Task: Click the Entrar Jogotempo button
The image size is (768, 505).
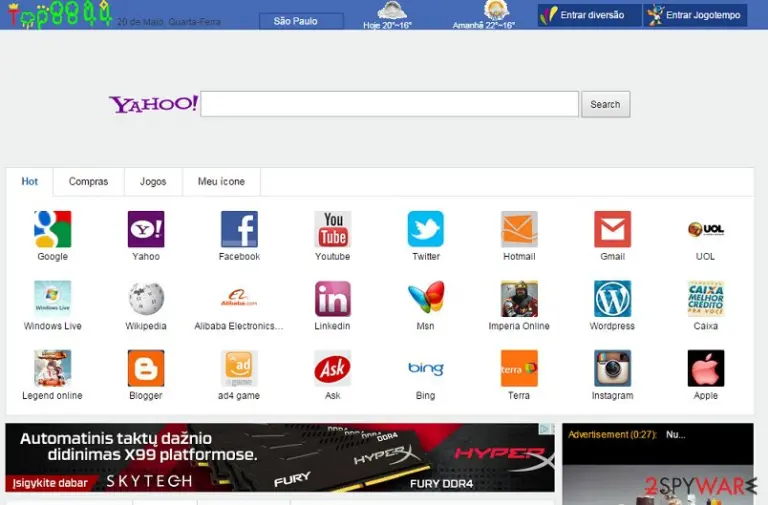Action: [x=695, y=15]
